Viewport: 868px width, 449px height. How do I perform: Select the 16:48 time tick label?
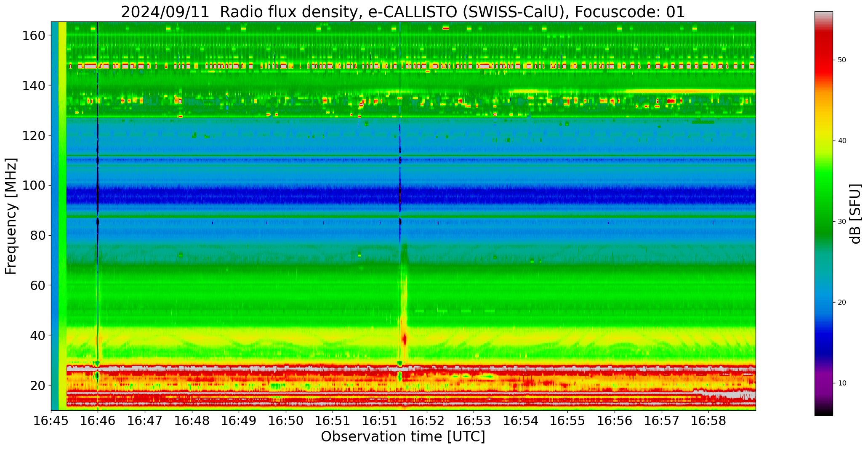pos(192,420)
